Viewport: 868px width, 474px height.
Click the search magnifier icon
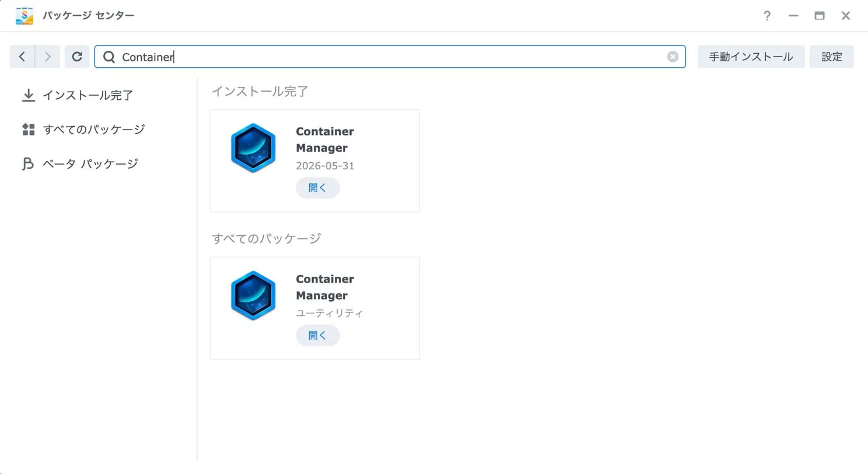coord(108,57)
